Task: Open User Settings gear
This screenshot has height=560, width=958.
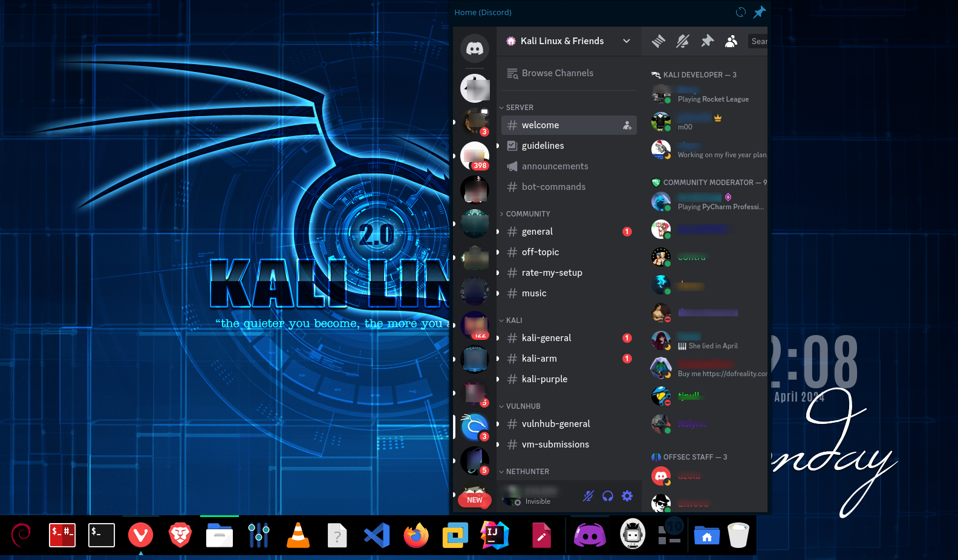Action: pyautogui.click(x=627, y=496)
